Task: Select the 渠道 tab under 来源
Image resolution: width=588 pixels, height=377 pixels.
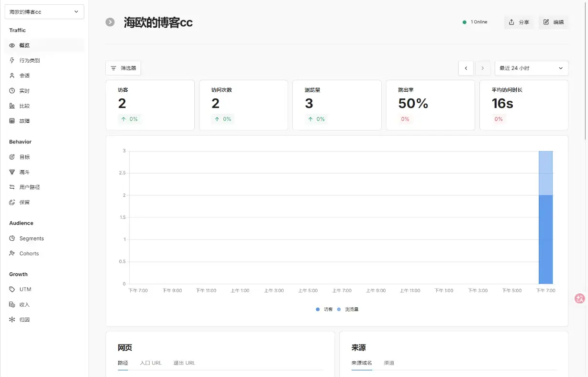Action: click(389, 363)
